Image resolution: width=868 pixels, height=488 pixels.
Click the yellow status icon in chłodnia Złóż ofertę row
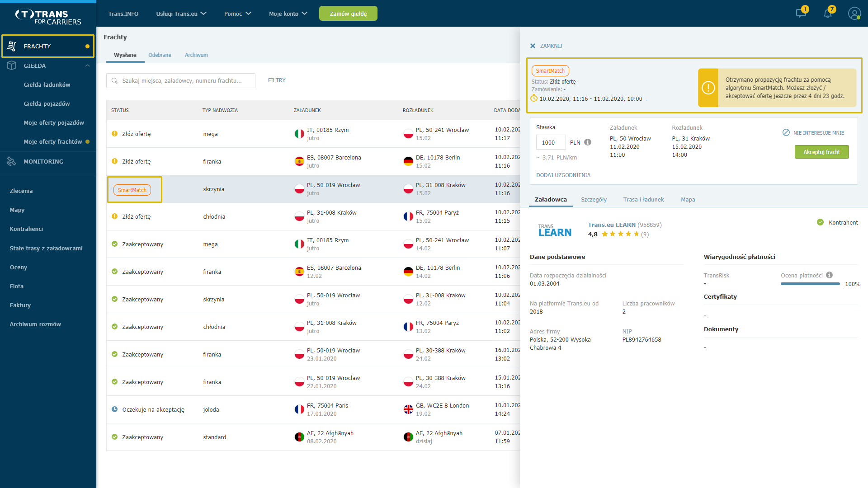pos(115,216)
